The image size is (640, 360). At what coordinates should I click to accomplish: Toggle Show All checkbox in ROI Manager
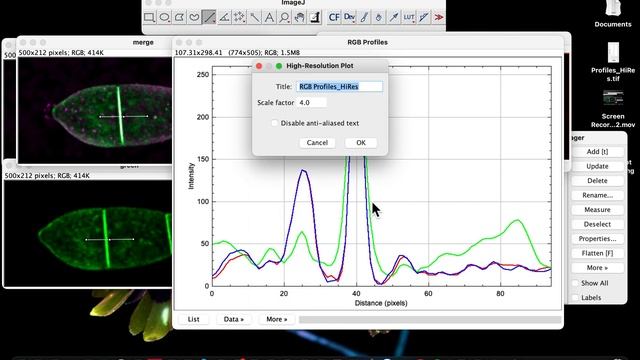coord(575,283)
